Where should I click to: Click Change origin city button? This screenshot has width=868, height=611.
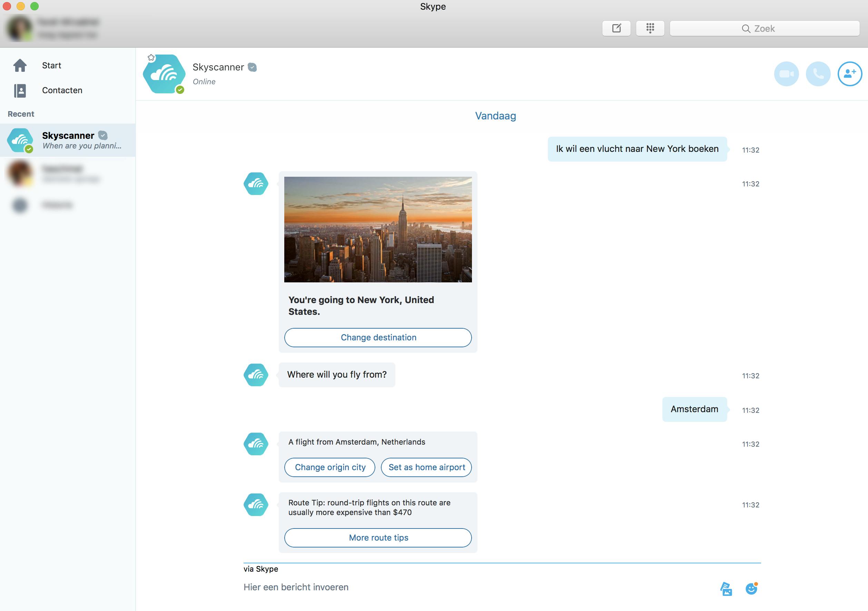click(x=330, y=467)
